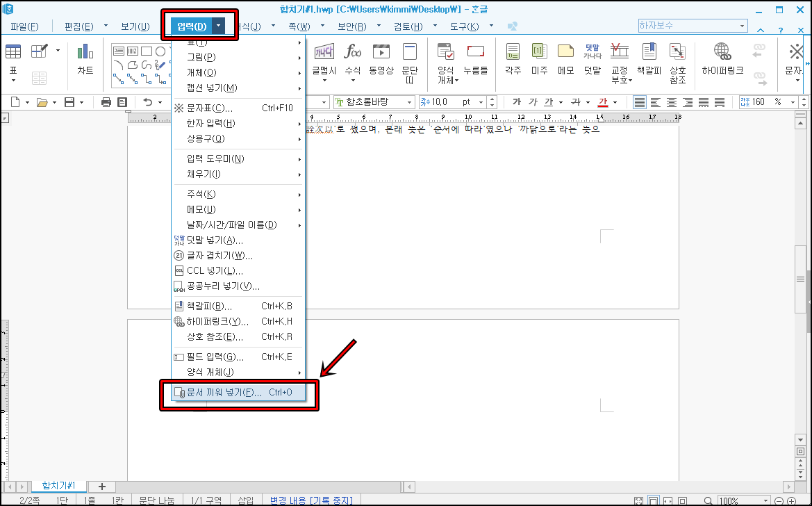Click the open folder icon
Image resolution: width=812 pixels, height=506 pixels.
click(42, 102)
